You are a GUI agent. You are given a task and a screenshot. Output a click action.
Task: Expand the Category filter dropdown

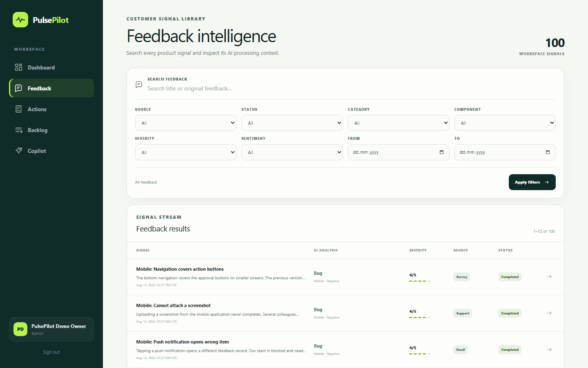click(x=399, y=123)
